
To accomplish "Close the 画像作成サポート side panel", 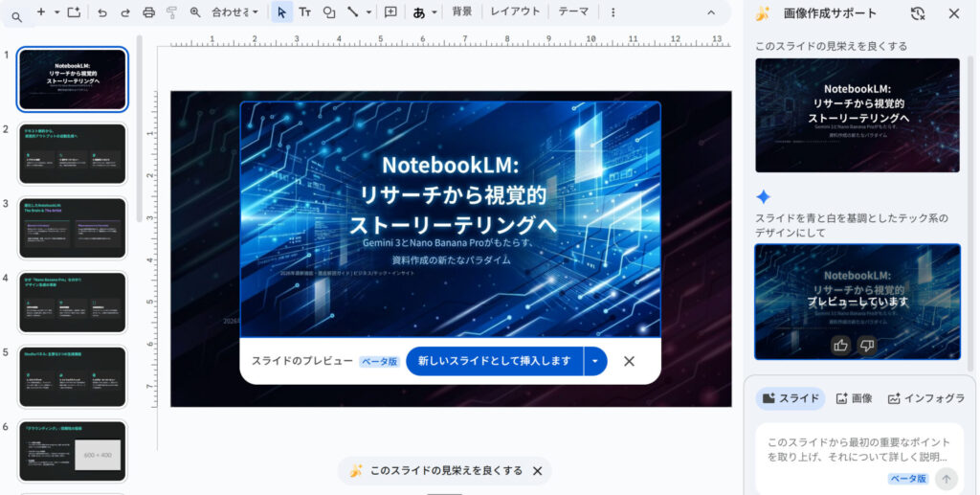I will pyautogui.click(x=954, y=13).
